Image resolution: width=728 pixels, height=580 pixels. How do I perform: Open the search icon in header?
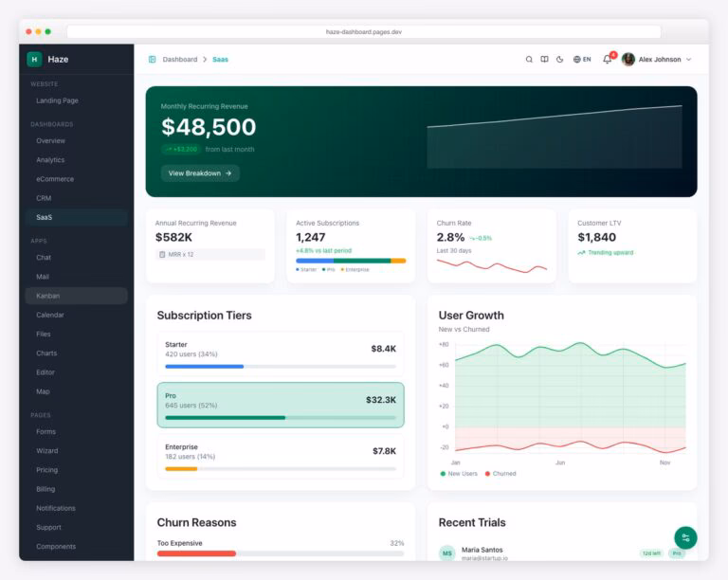529,60
